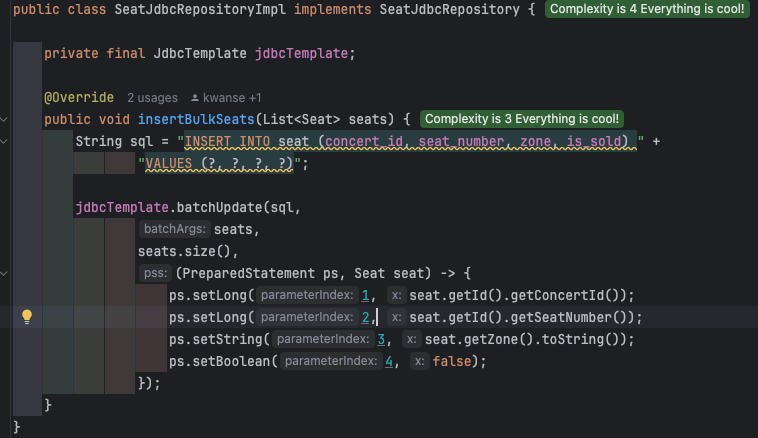Image resolution: width=758 pixels, height=438 pixels.
Task: Click the INSERT INTO seat SQL string
Action: click(410, 141)
